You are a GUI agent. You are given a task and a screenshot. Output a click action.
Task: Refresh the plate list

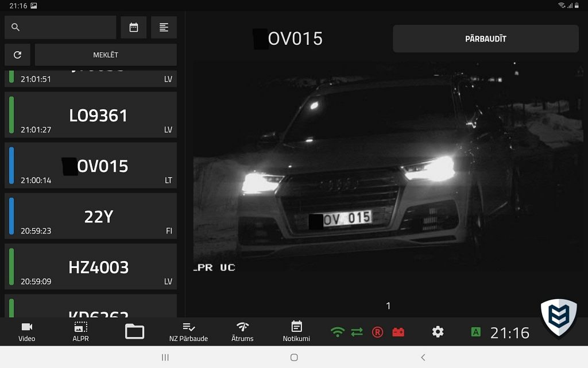pos(17,55)
